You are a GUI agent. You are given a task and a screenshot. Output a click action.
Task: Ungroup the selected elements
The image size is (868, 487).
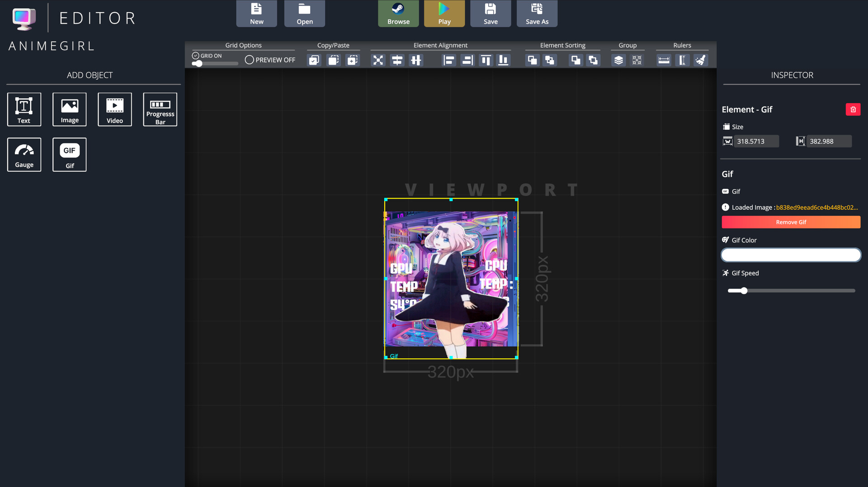coord(637,60)
